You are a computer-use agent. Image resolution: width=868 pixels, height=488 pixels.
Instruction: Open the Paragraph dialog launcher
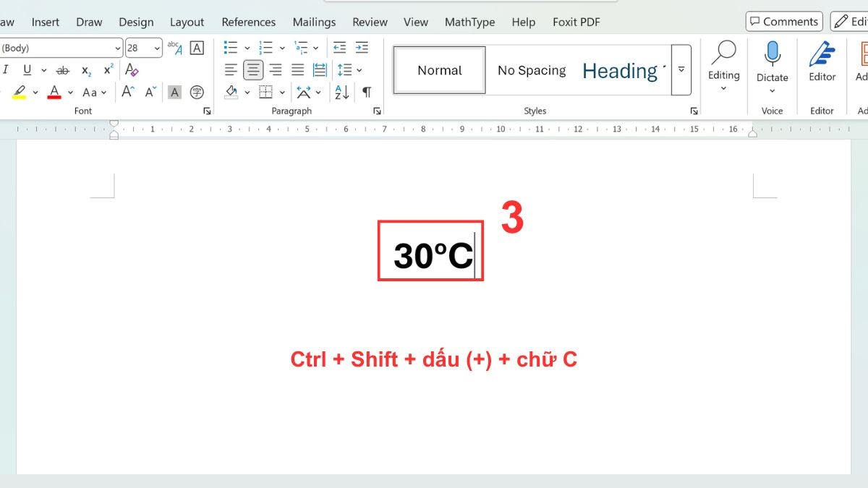377,111
